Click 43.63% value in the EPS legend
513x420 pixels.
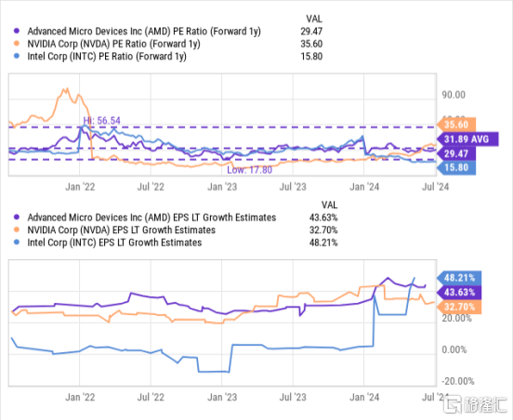(x=323, y=217)
